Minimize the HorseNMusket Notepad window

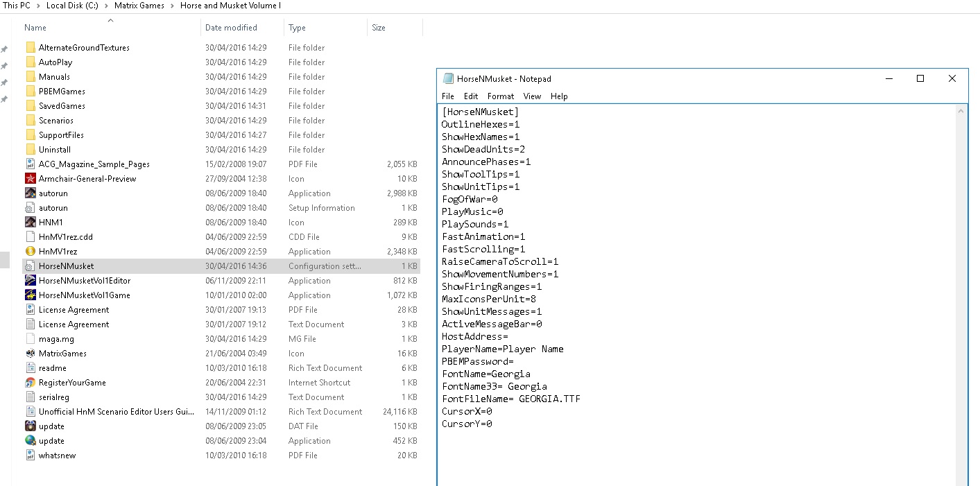888,78
